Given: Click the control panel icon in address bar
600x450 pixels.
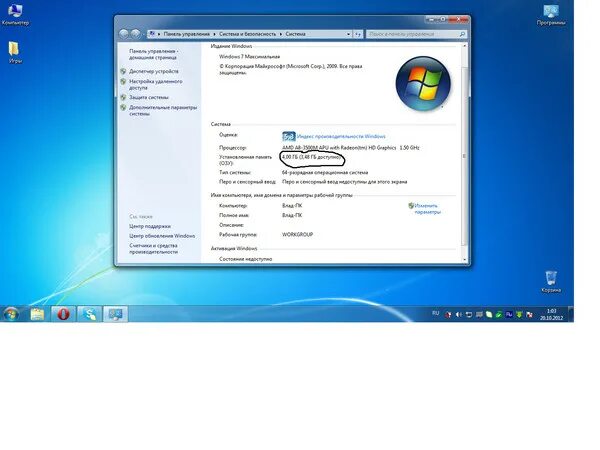Looking at the screenshot, I should tap(152, 34).
